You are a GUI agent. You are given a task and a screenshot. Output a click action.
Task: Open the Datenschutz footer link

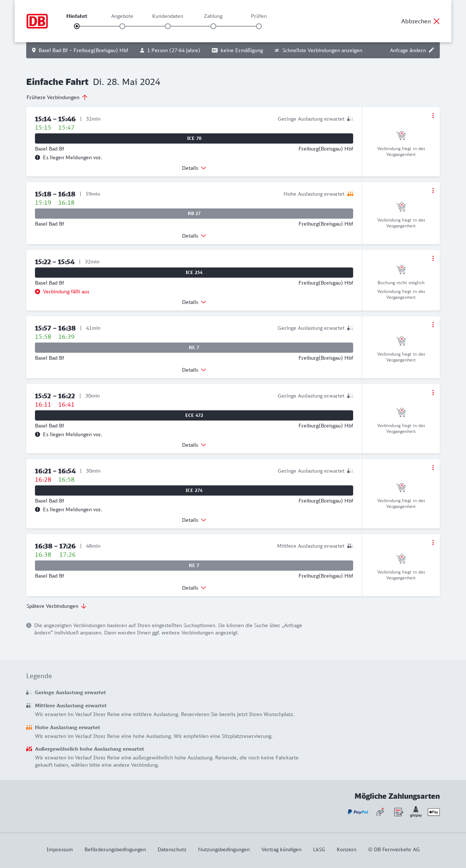(x=172, y=849)
